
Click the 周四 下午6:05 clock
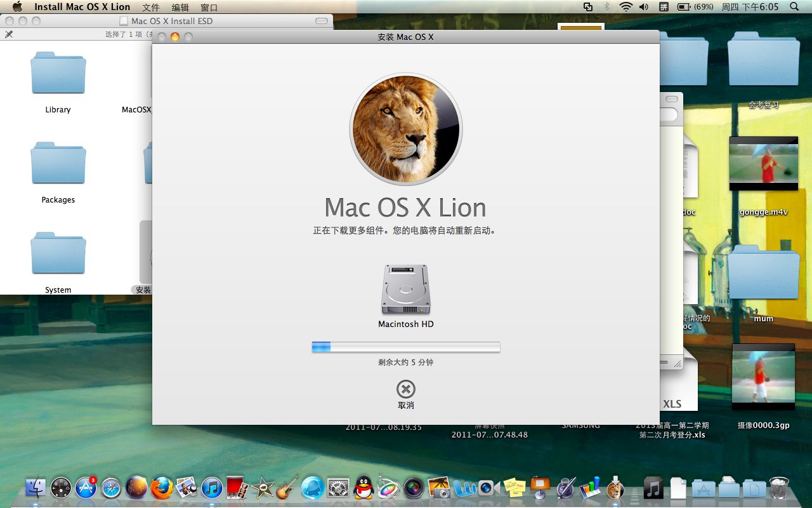tap(750, 7)
